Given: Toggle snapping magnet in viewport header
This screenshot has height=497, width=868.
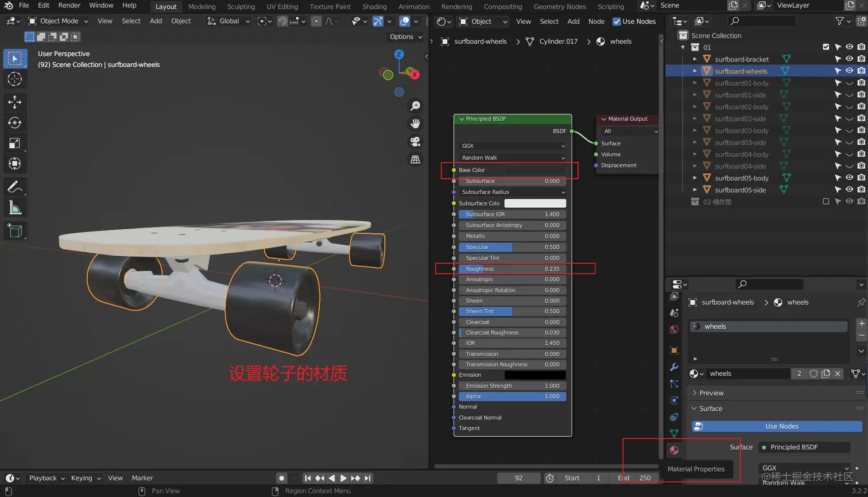Looking at the screenshot, I should 282,21.
